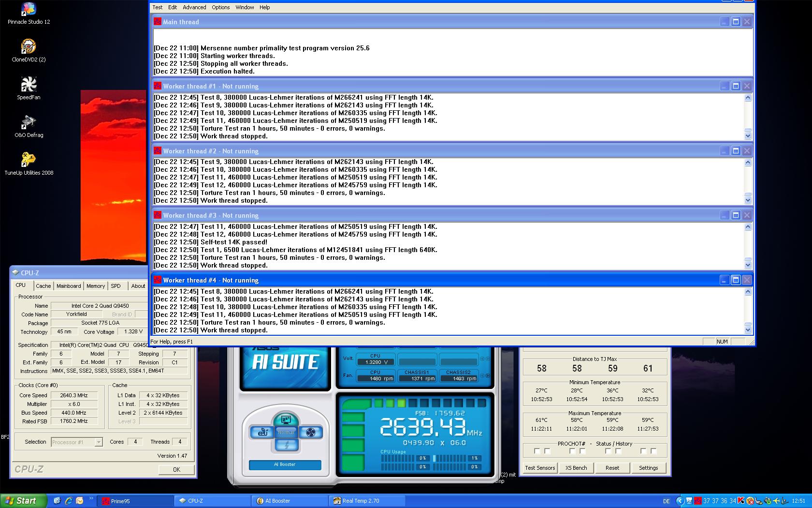812x508 pixels.
Task: Switch to Memory tab in CPU-Z
Action: pyautogui.click(x=96, y=286)
